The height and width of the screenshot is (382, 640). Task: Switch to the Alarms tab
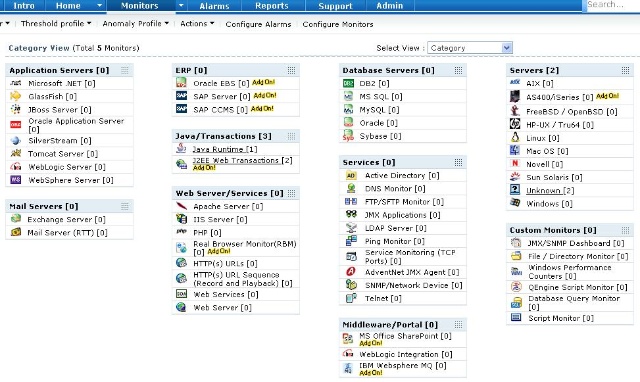[x=214, y=6]
